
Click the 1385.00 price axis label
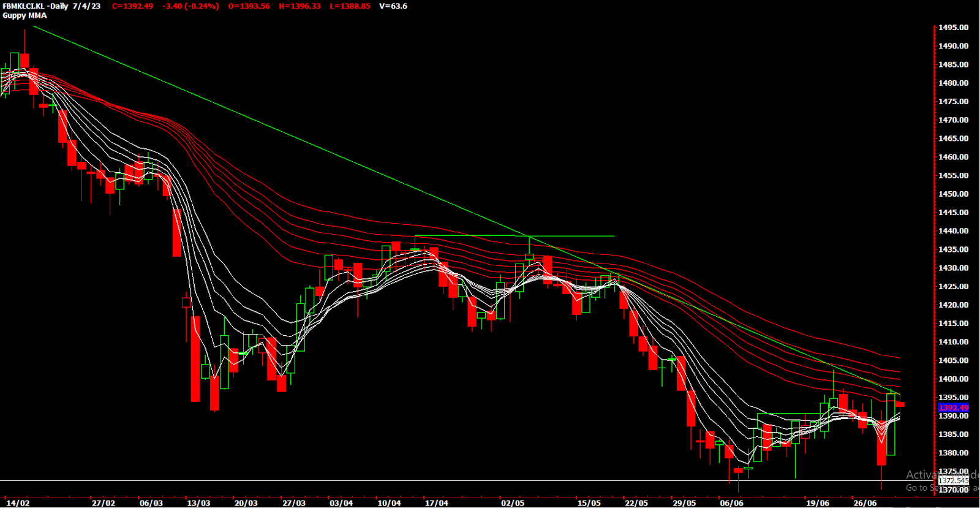(x=954, y=434)
